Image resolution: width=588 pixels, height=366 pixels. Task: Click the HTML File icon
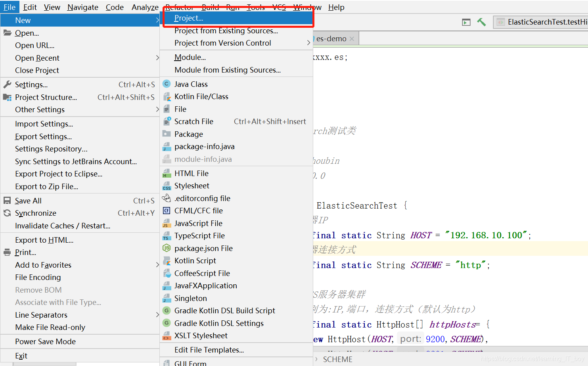pos(167,173)
